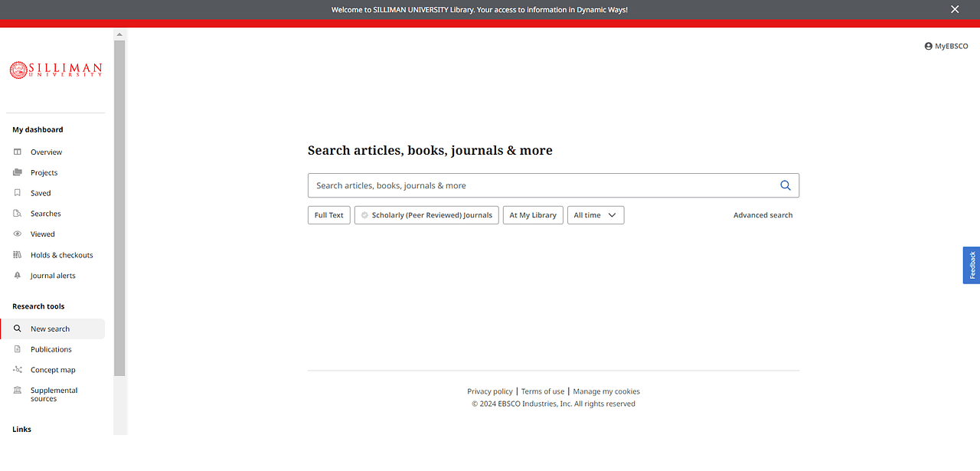Open Journal alerts using the bell icon

coord(17,275)
